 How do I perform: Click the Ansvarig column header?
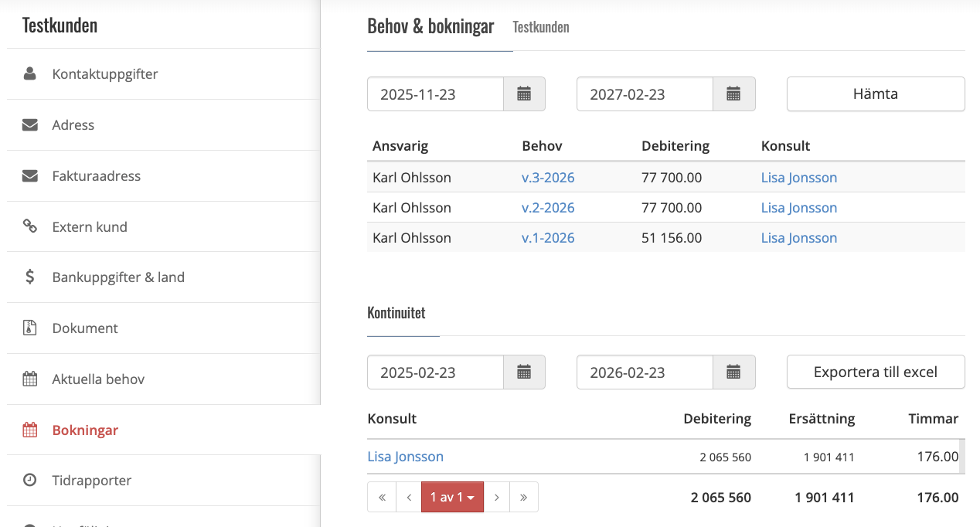pyautogui.click(x=400, y=146)
